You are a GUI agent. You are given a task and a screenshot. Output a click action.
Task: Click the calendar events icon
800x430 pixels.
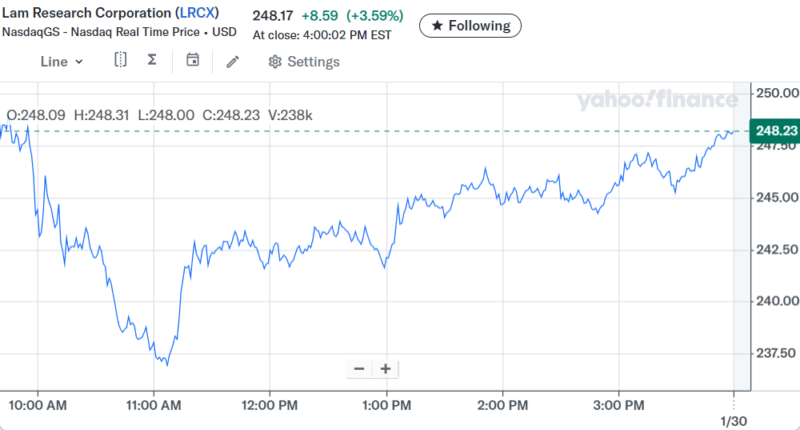click(193, 61)
